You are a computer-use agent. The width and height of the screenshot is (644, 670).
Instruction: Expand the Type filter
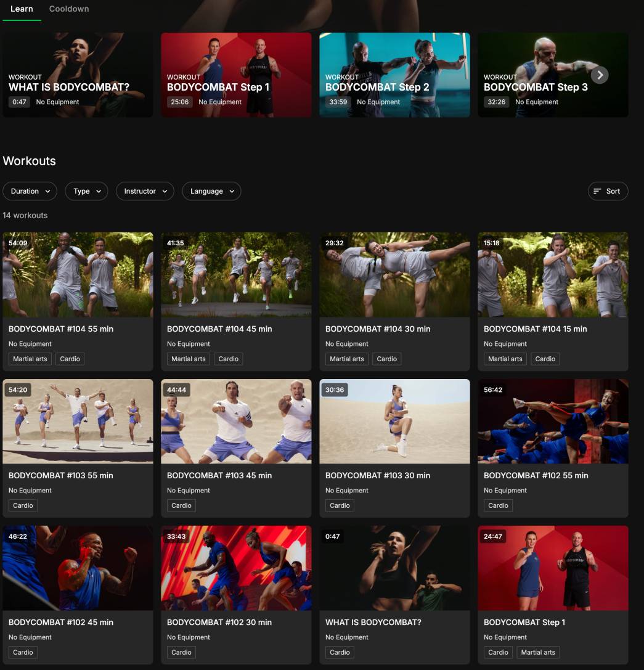pos(86,191)
